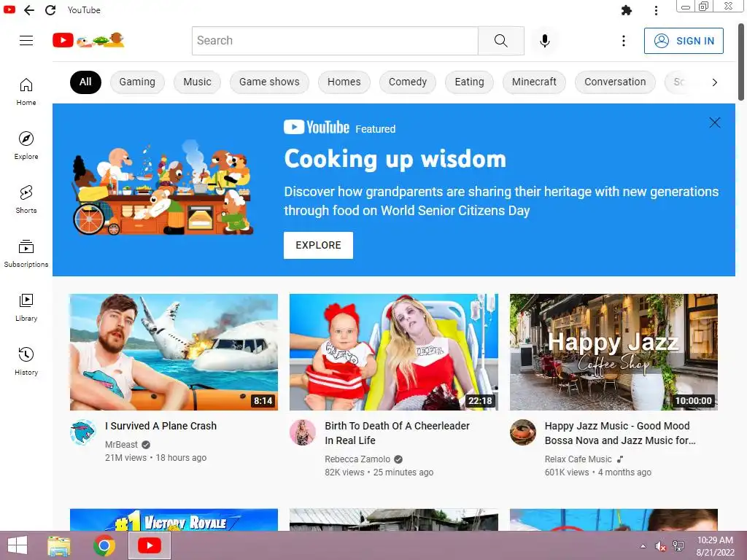Open the hamburger guide menu
The height and width of the screenshot is (560, 747).
(26, 41)
